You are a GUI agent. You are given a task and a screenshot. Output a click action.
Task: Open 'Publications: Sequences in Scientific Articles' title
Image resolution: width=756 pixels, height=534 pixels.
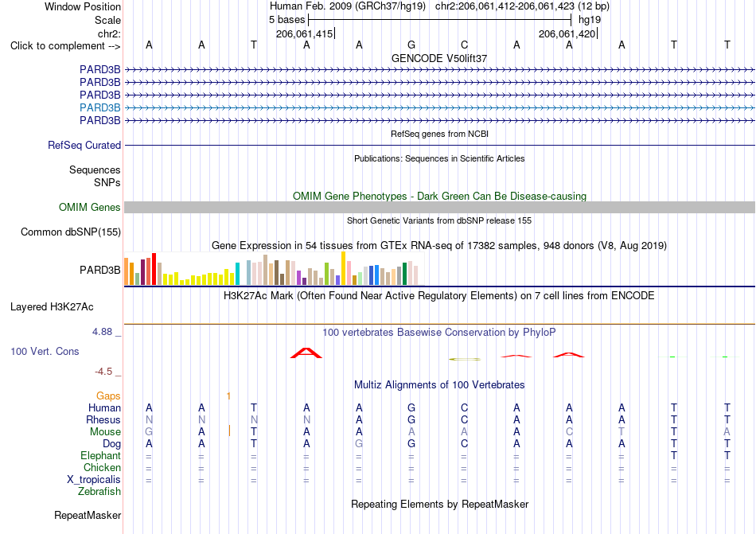tap(439, 158)
